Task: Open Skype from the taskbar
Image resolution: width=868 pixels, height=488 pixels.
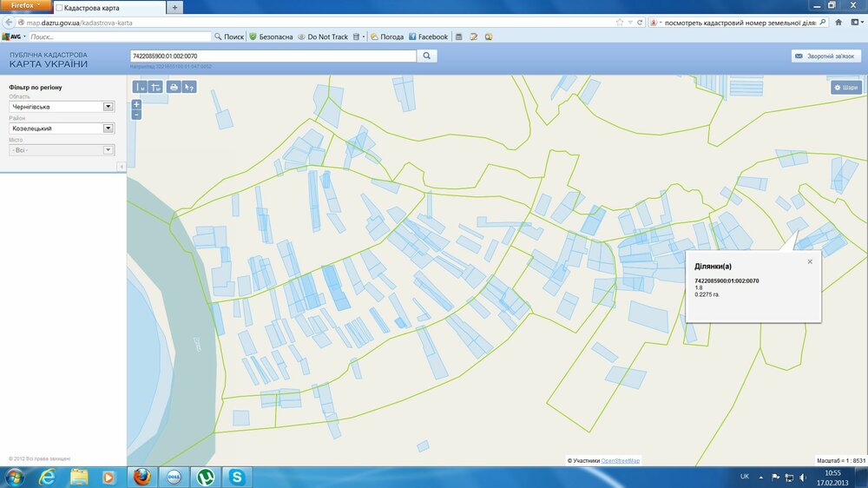Action: pyautogui.click(x=236, y=477)
